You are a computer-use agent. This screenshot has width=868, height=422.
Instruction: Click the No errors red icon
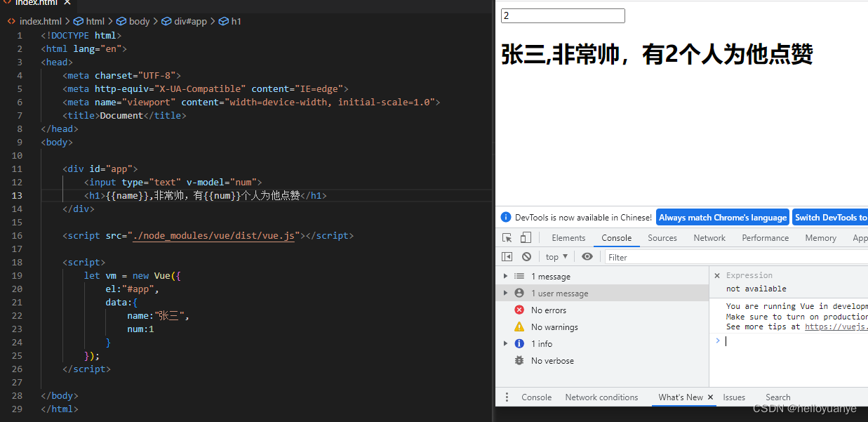(x=519, y=310)
